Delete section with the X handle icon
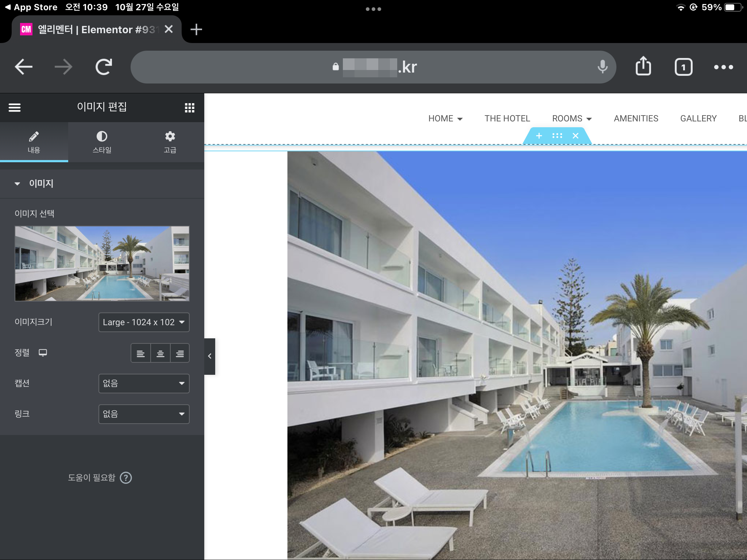 [576, 136]
